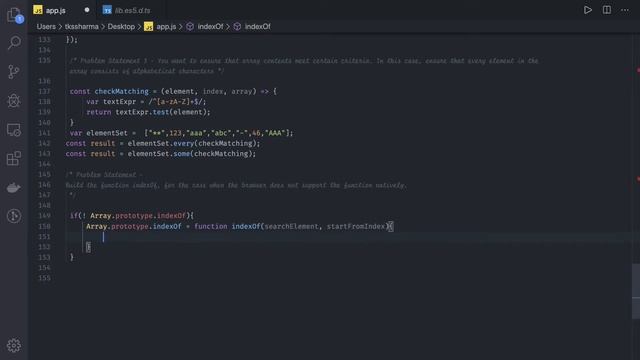Viewport: 640px width, 360px height.
Task: Open the circular icon below Docker
Action: pos(14,216)
